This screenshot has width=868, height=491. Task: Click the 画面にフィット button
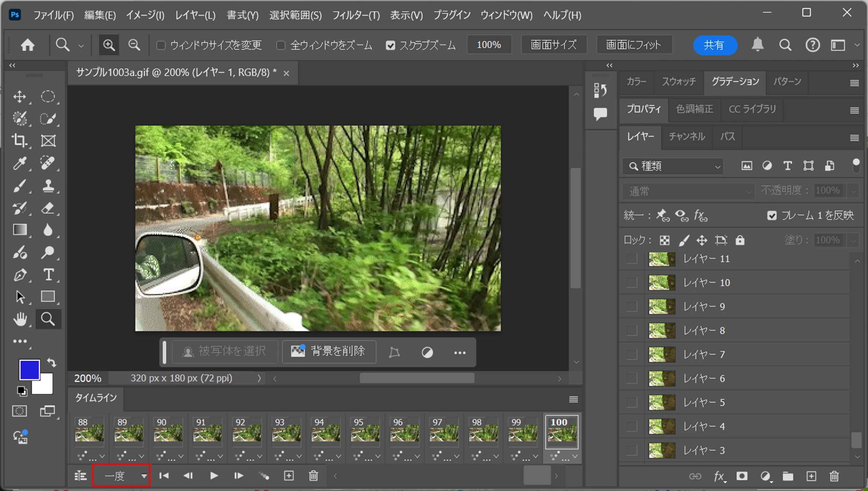633,45
